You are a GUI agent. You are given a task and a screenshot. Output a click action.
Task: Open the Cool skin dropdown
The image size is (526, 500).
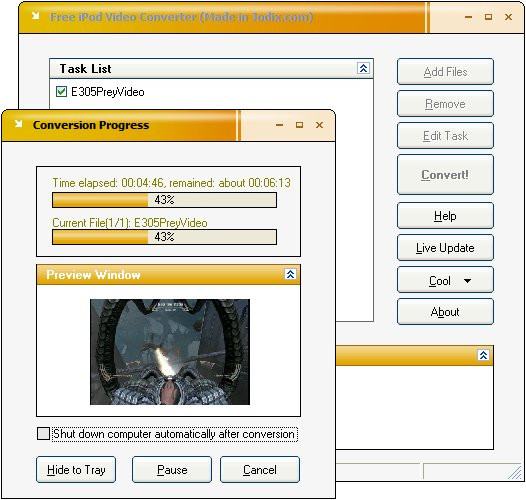coord(445,280)
